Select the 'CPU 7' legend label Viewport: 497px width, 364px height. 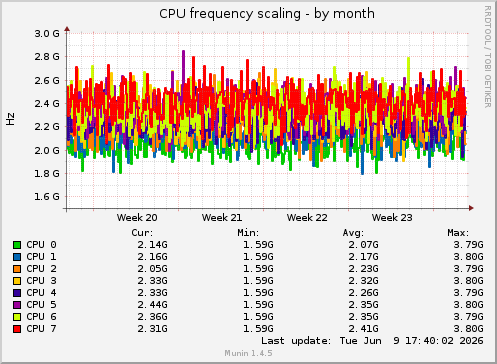coord(41,329)
